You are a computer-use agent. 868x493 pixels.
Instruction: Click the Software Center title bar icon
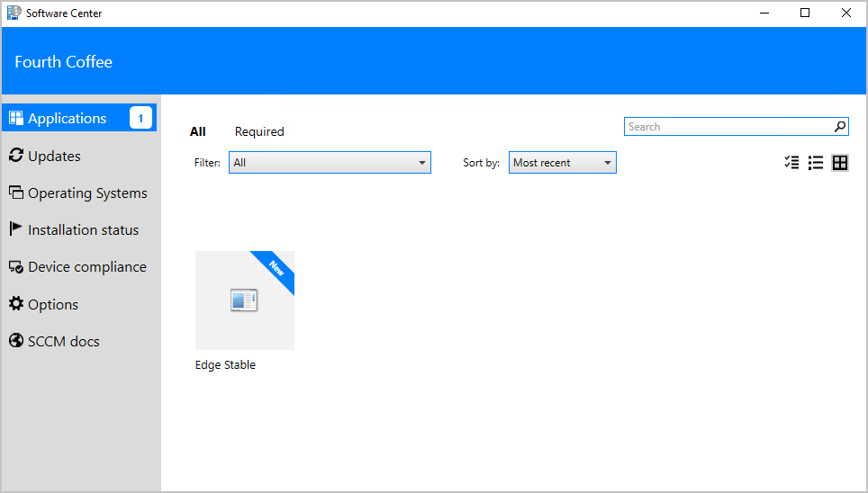[x=14, y=13]
